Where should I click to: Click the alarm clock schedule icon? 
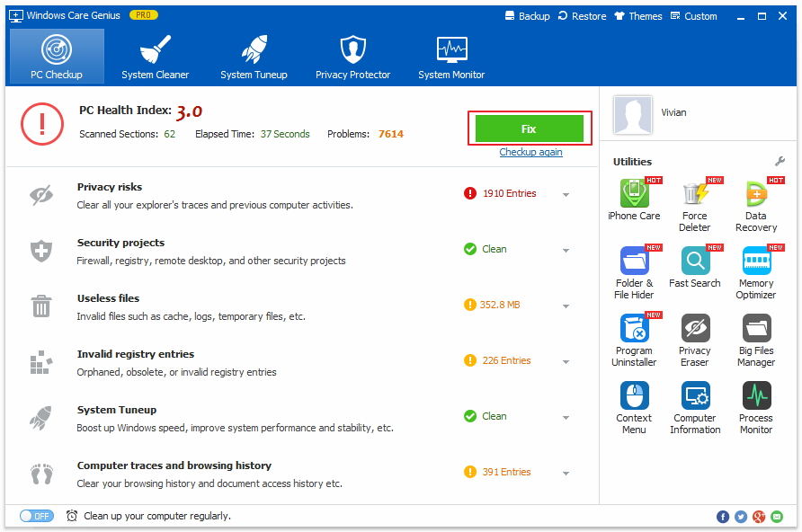coord(72,516)
